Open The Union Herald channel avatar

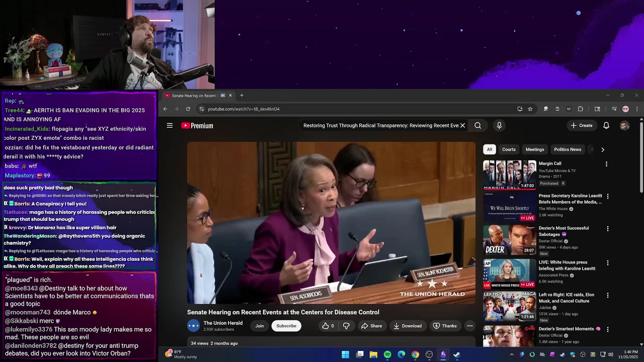click(x=193, y=326)
